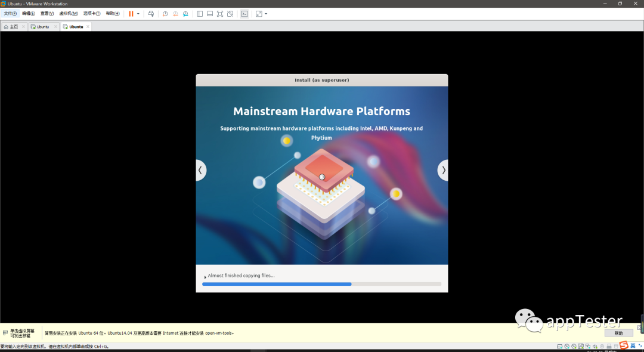Image resolution: width=644 pixels, height=352 pixels.
Task: Toggle the library panel visibility
Action: (200, 13)
